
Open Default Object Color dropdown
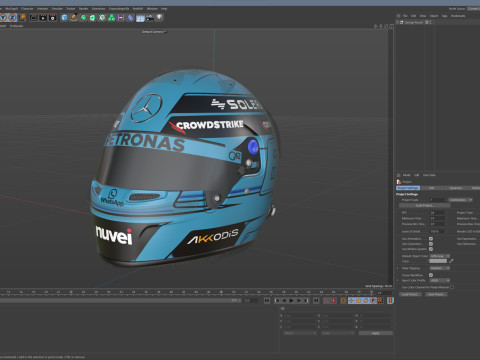tap(439, 256)
